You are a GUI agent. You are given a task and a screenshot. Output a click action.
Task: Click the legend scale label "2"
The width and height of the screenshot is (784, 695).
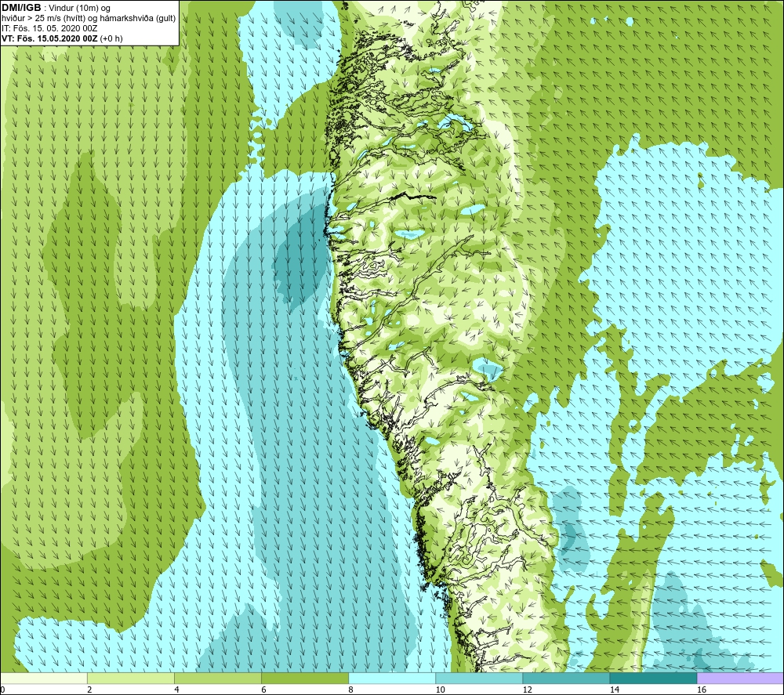(89, 690)
